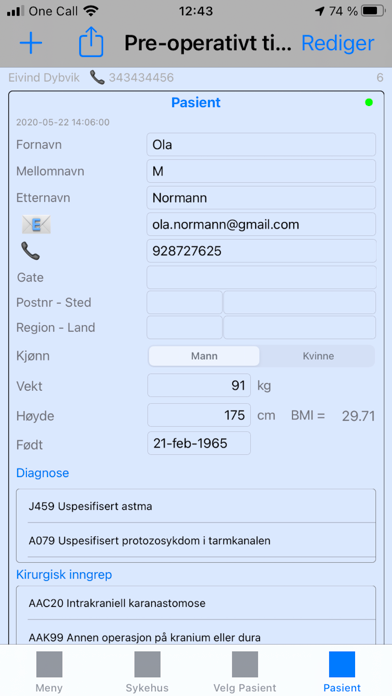This screenshot has width=392, height=696.
Task: Tap the green status dot
Action: [x=368, y=103]
